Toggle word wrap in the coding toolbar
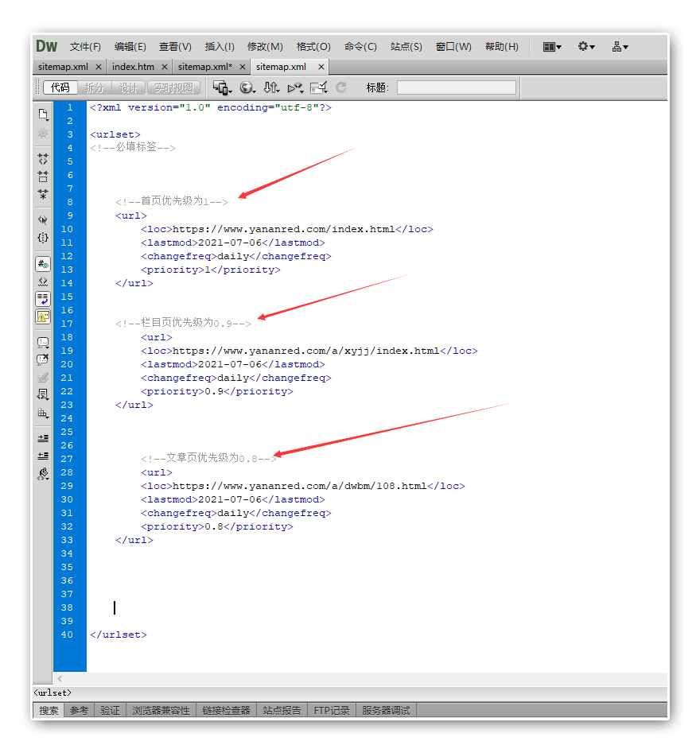This screenshot has height=753, width=700. pos(43,299)
